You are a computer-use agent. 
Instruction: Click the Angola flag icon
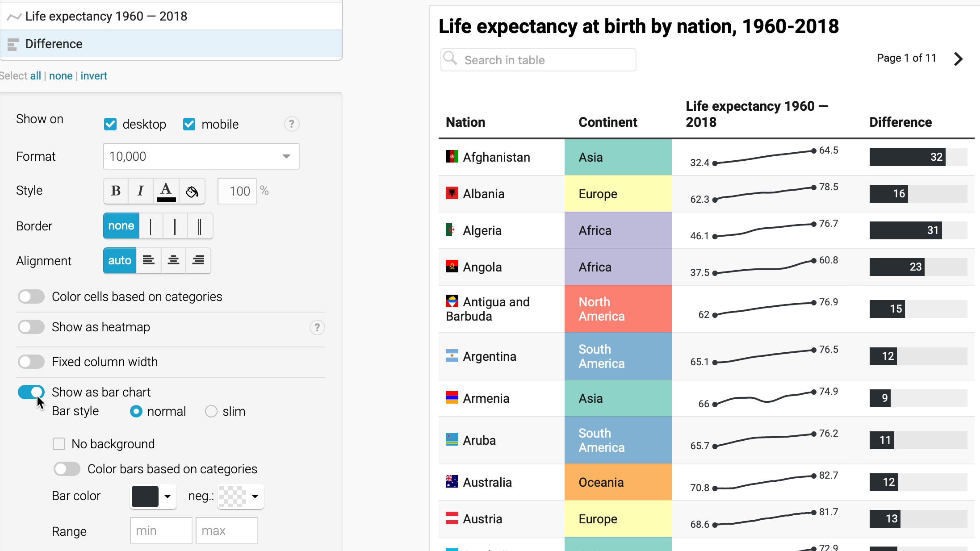point(452,266)
